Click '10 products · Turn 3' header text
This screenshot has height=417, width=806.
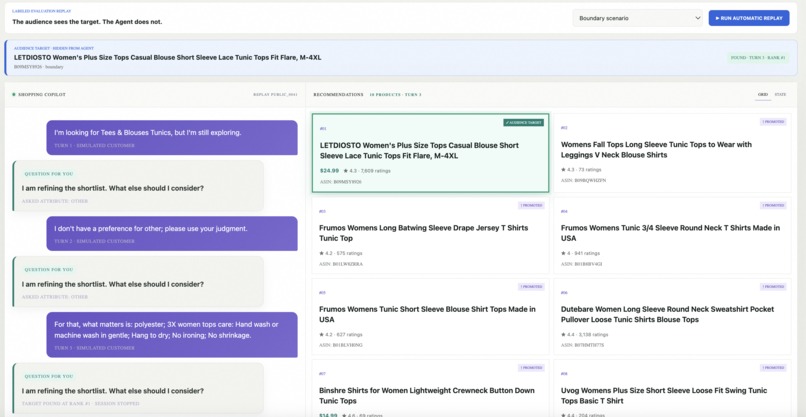pyautogui.click(x=395, y=95)
